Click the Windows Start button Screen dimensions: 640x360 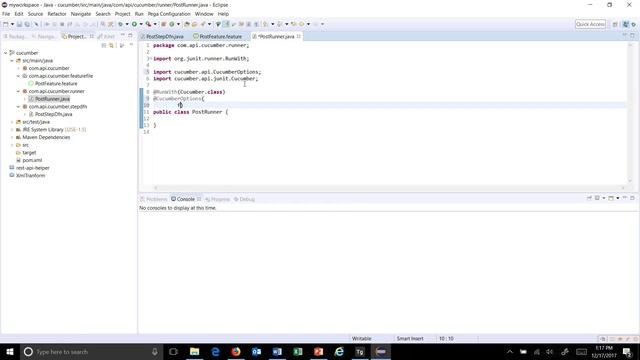click(x=10, y=351)
